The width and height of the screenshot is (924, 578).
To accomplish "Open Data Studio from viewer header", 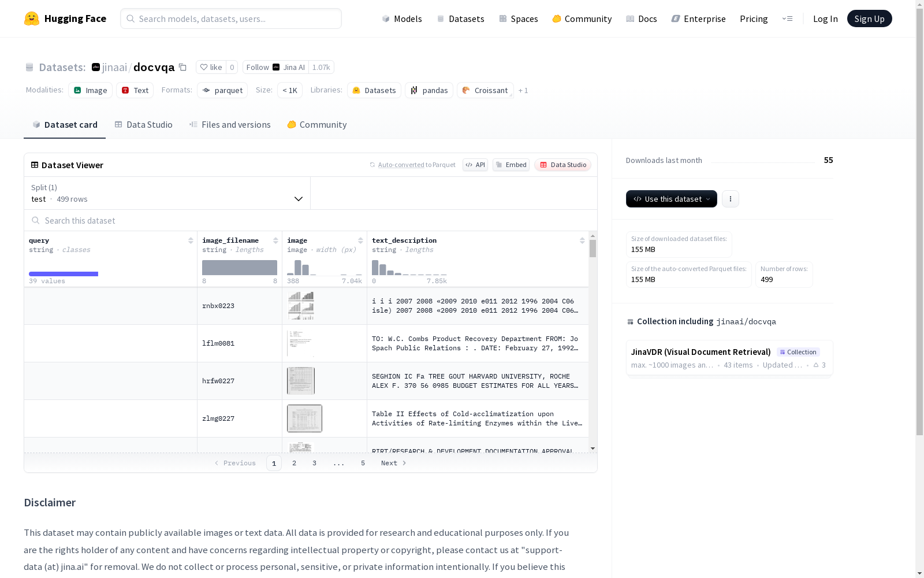I will point(563,165).
